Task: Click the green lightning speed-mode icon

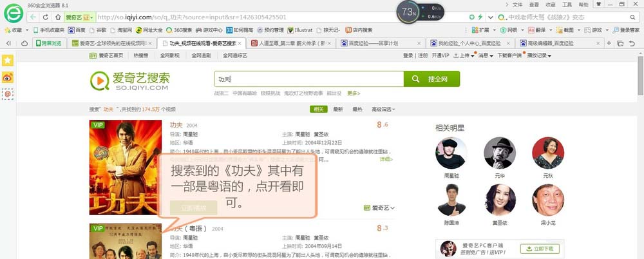Action: (x=480, y=17)
